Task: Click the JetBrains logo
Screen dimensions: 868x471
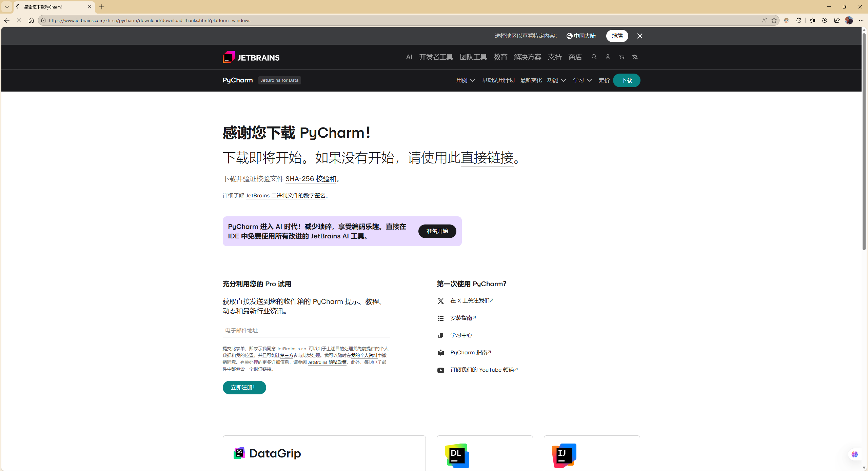Action: point(251,57)
